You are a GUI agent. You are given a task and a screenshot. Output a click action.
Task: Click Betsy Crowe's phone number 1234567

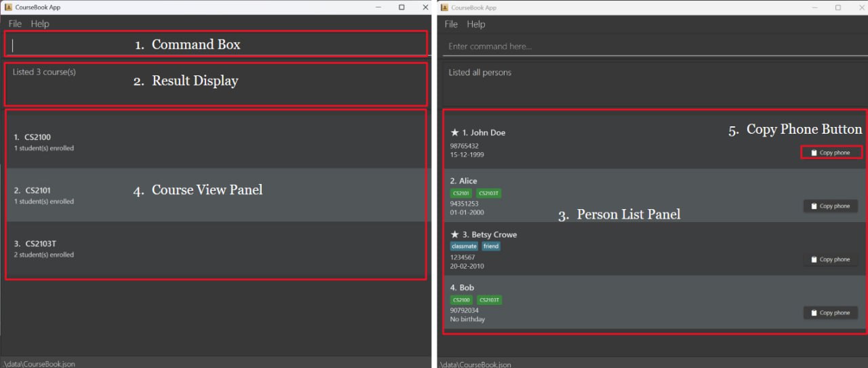462,257
